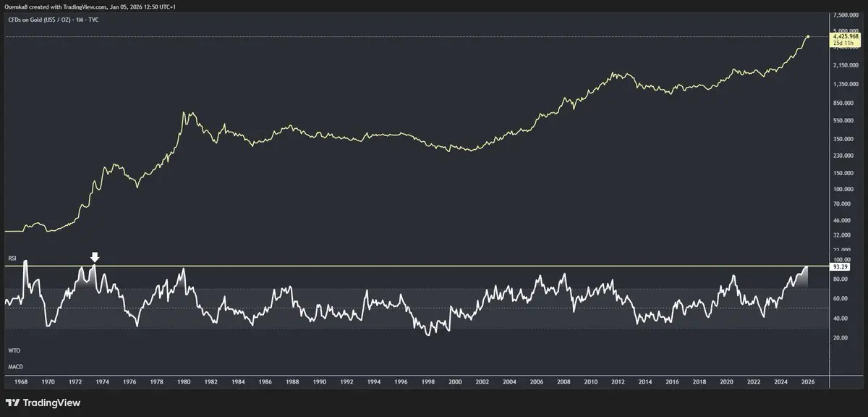Image resolution: width=868 pixels, height=417 pixels.
Task: Click the 2018 label on the time axis
Action: (x=699, y=381)
